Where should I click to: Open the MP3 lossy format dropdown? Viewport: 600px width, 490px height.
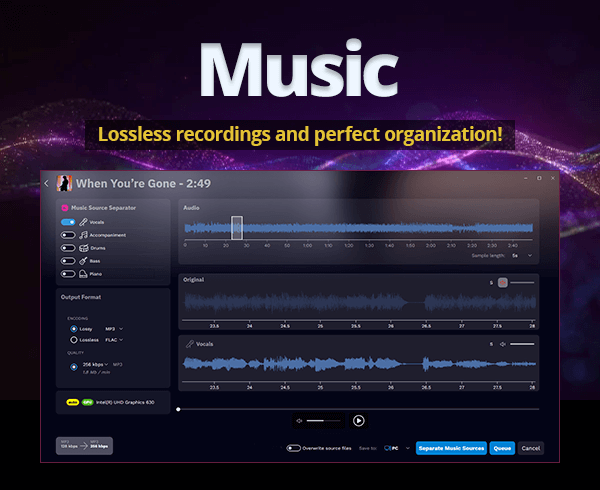(x=117, y=328)
